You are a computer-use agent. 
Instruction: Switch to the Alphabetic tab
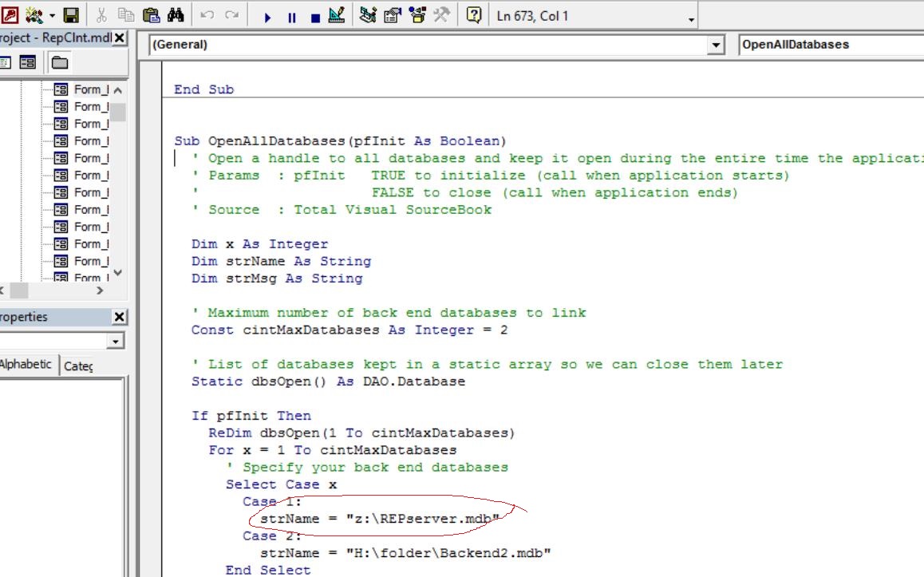point(26,364)
